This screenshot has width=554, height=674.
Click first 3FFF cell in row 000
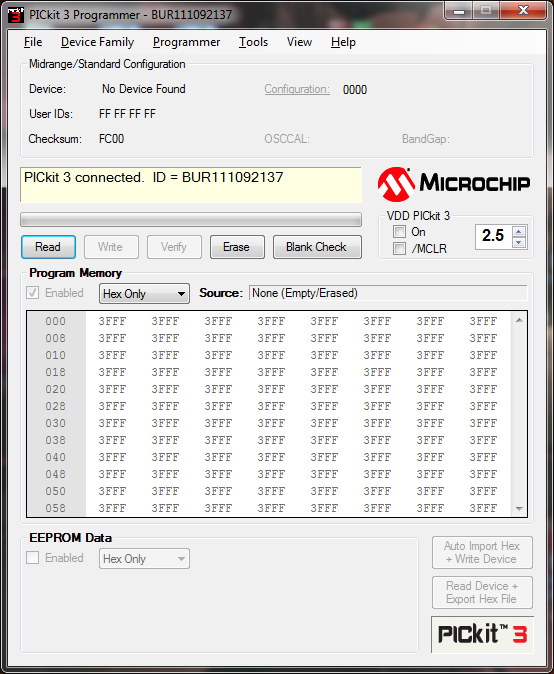click(112, 321)
